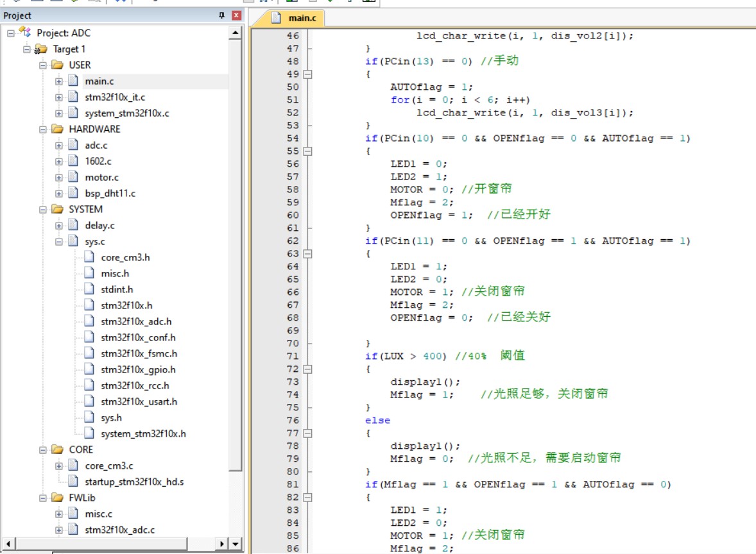
Task: Select stm32f10x_conf.h header file
Action: (138, 338)
